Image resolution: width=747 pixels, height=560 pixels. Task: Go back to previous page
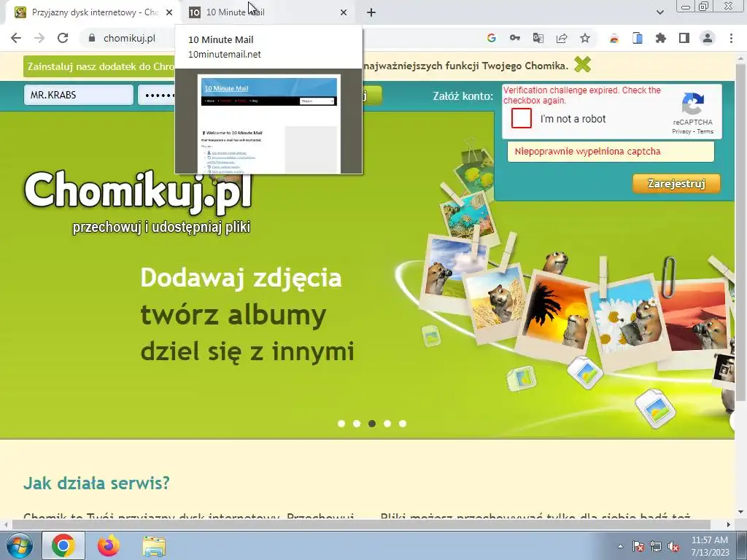tap(16, 38)
